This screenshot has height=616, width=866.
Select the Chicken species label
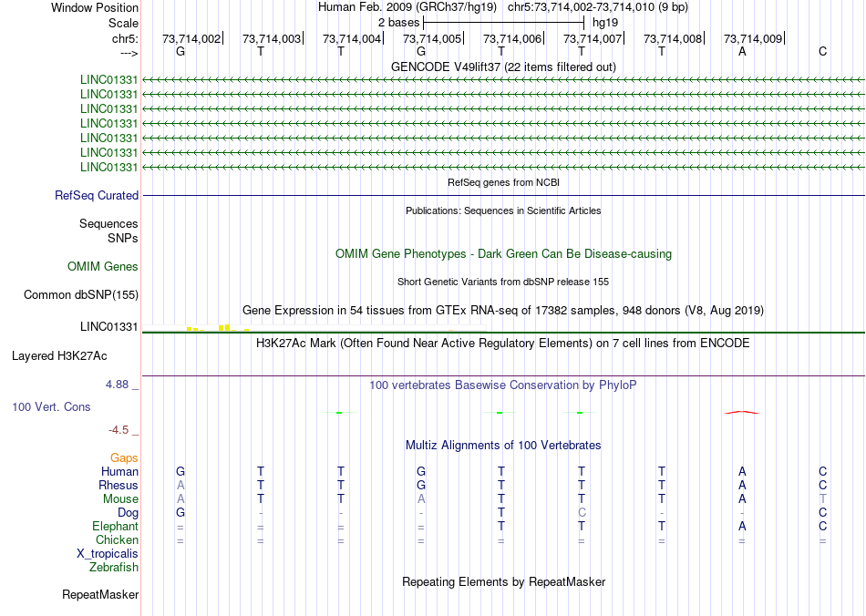click(x=117, y=539)
